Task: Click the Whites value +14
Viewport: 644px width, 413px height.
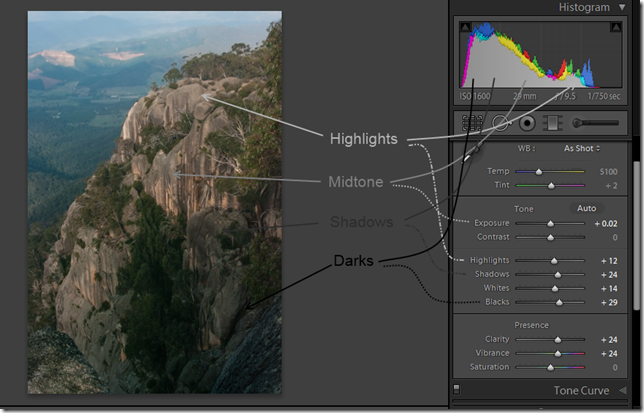Action: [x=609, y=289]
